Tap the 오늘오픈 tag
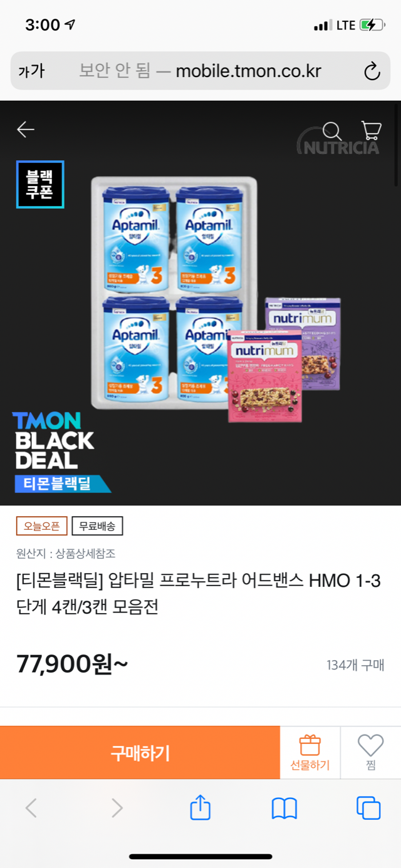This screenshot has height=868, width=401. [x=41, y=526]
